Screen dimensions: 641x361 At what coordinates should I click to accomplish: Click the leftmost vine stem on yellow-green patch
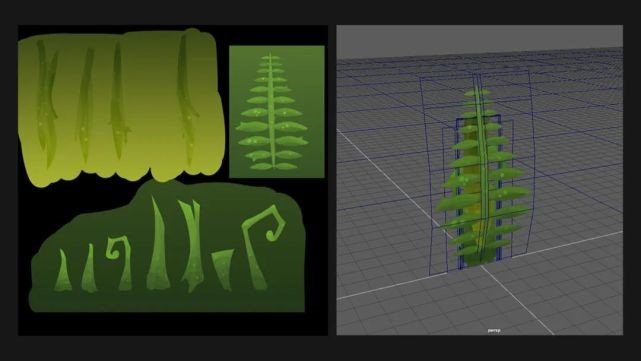pyautogui.click(x=47, y=103)
